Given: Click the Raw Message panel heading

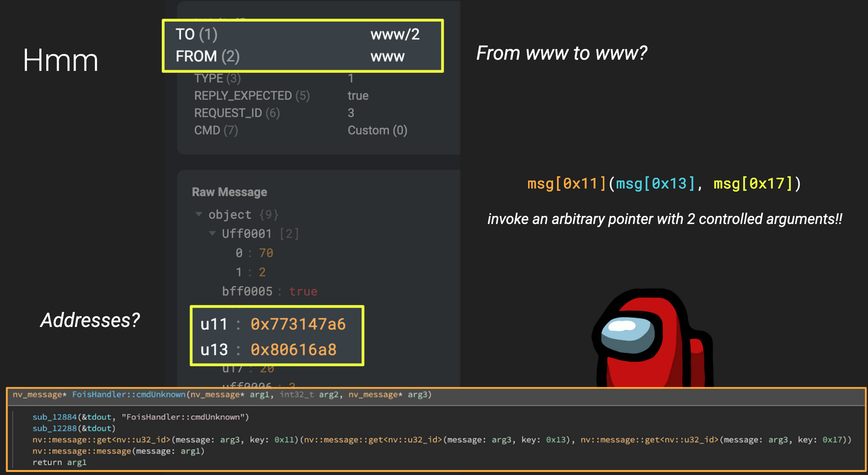Looking at the screenshot, I should (229, 192).
